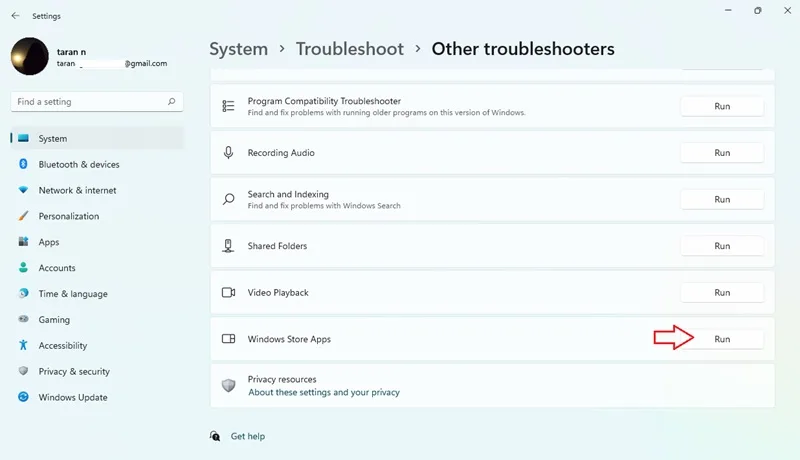The width and height of the screenshot is (800, 460).
Task: Select the Personalization brush icon
Action: pyautogui.click(x=23, y=216)
